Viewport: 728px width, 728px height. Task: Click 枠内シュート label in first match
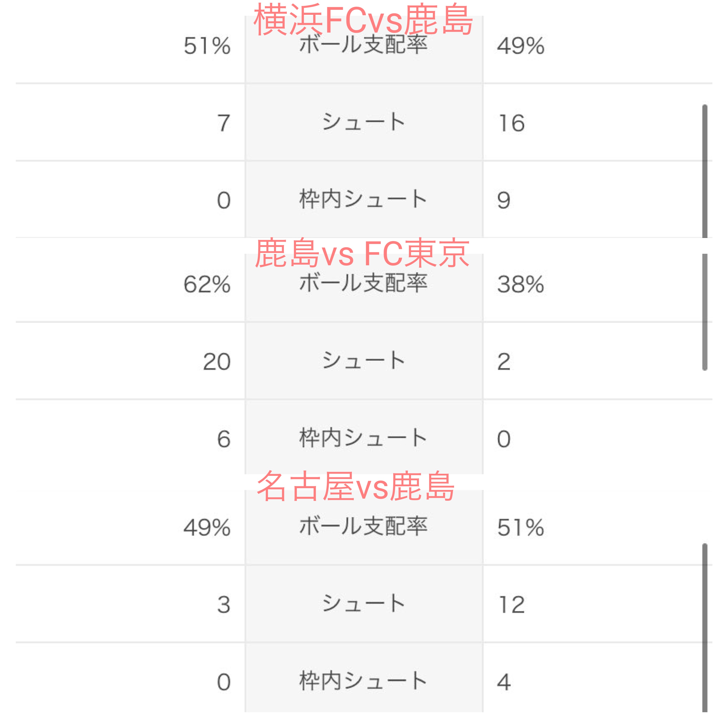coord(363,198)
